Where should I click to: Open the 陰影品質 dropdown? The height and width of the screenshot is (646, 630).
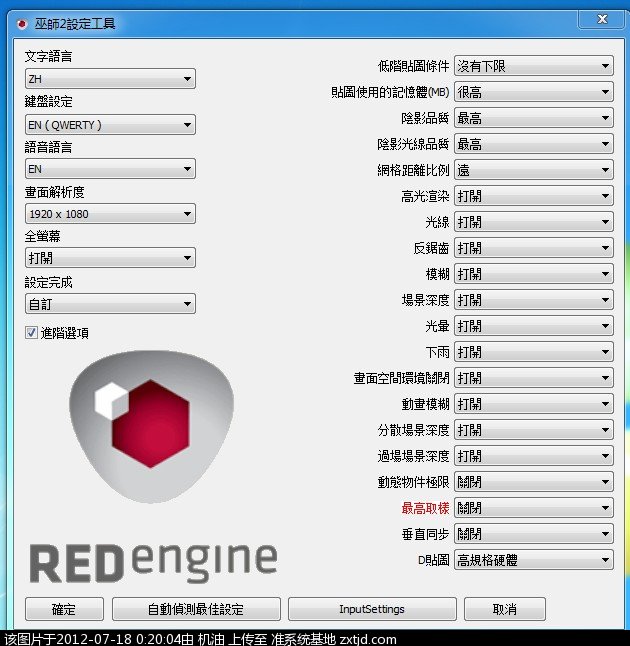(534, 118)
